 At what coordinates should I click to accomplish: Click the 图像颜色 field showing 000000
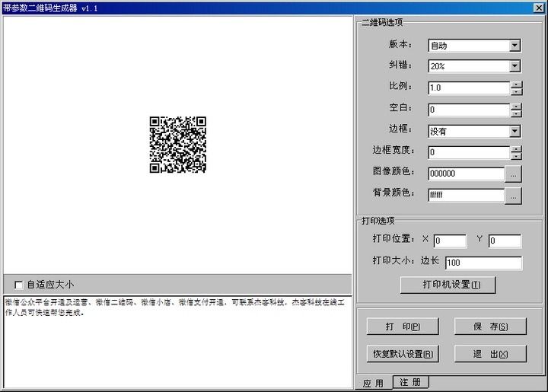(467, 174)
